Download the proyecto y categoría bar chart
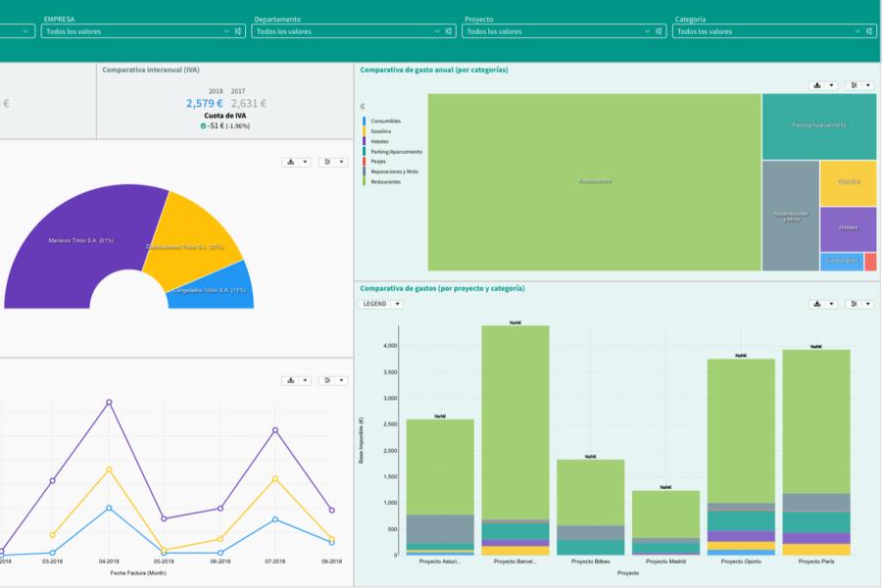 pos(817,304)
